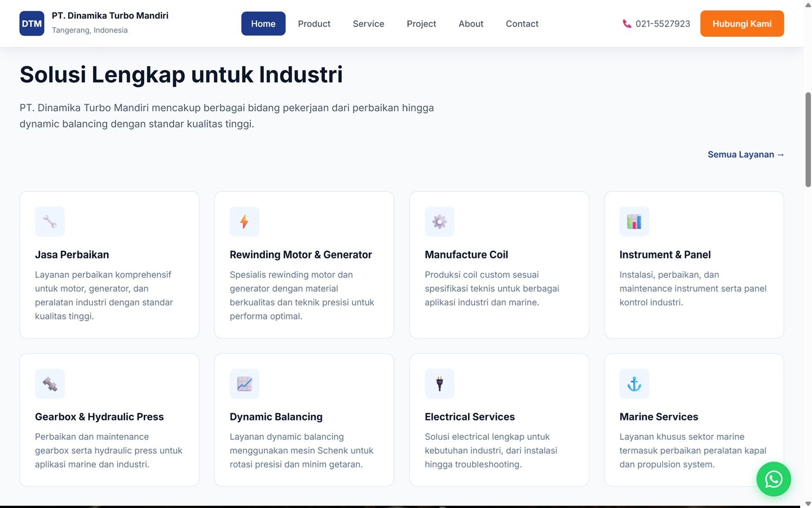Click the PT. Dinamika Turbo Mandiri brand name

110,16
